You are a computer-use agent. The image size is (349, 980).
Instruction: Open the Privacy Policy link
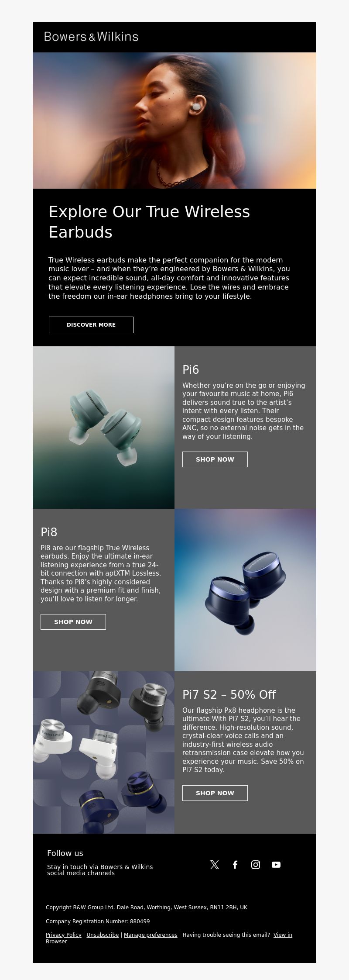coord(64,935)
